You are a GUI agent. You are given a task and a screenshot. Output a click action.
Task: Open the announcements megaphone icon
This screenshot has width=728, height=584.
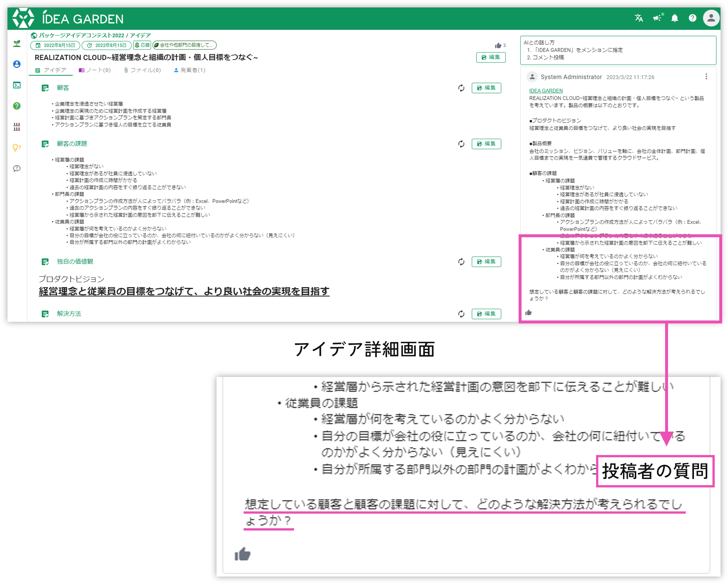[657, 18]
